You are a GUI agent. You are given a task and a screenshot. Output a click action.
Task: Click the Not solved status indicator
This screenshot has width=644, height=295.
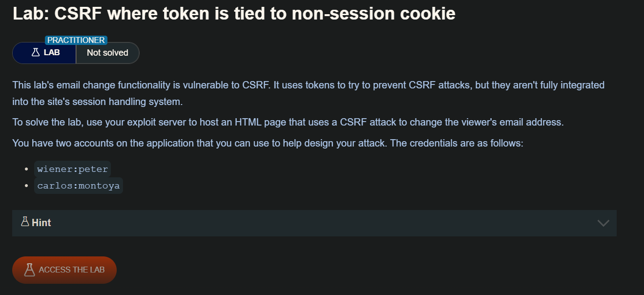[107, 53]
